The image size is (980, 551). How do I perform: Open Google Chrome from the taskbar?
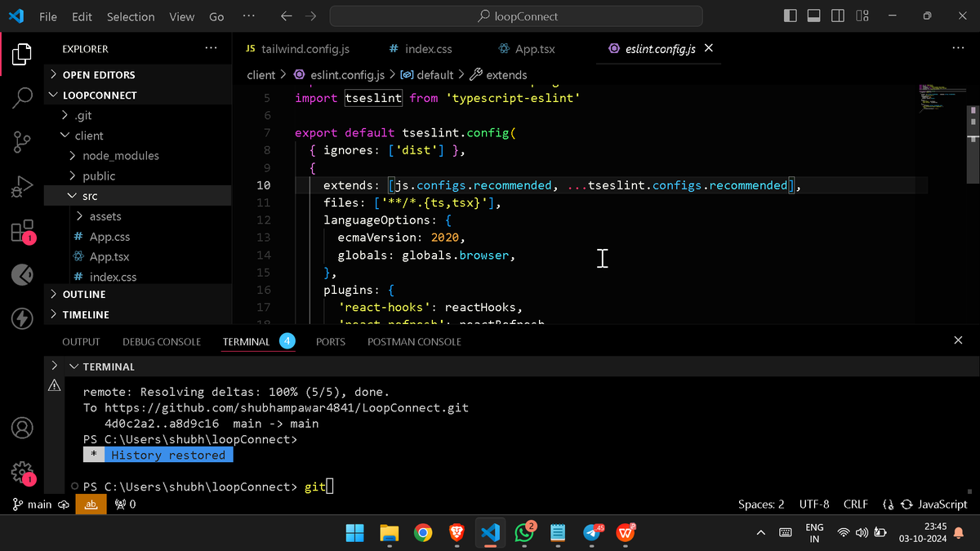(x=422, y=533)
